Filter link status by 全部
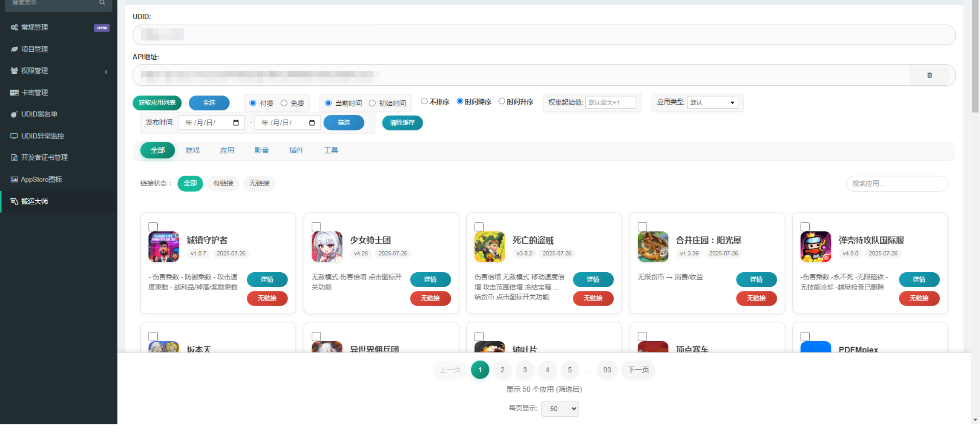This screenshot has height=432, width=980. 190,183
